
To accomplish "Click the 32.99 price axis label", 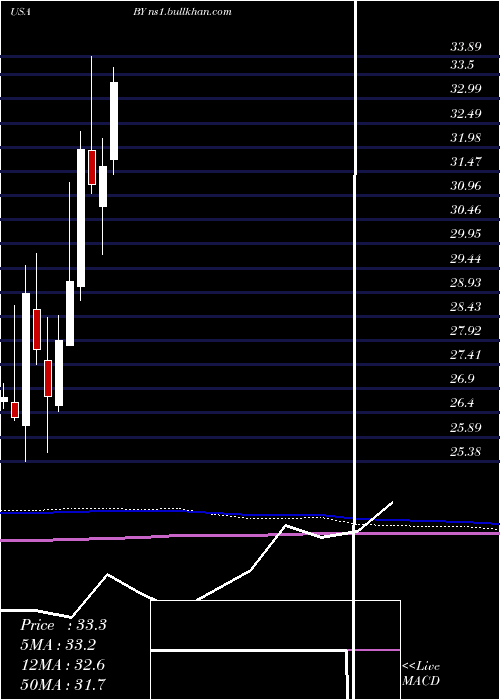I will point(466,89).
